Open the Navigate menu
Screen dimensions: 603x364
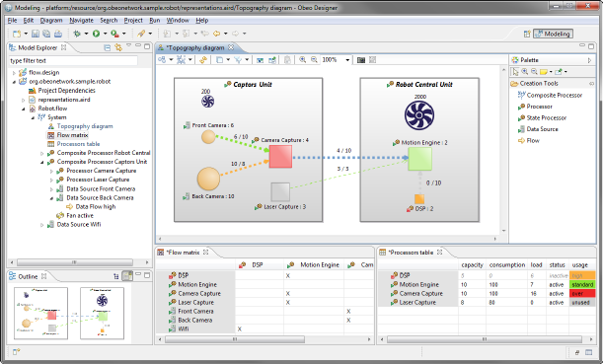81,21
